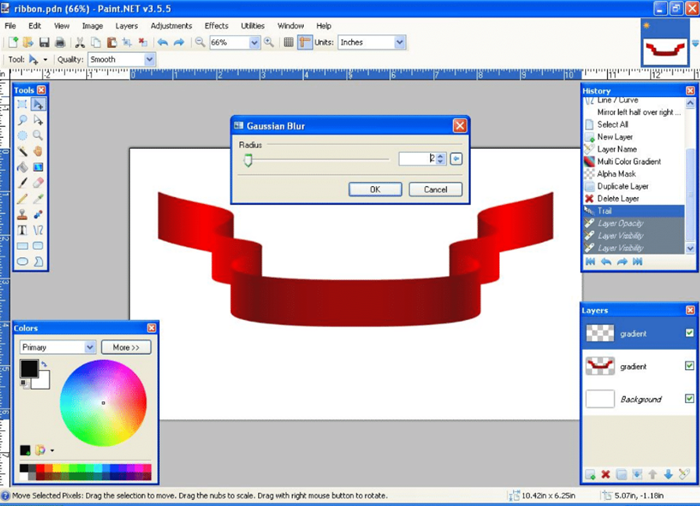Viewport: 700px width, 506px height.
Task: Open the image list arrow beside thumbnail
Action: (x=695, y=43)
